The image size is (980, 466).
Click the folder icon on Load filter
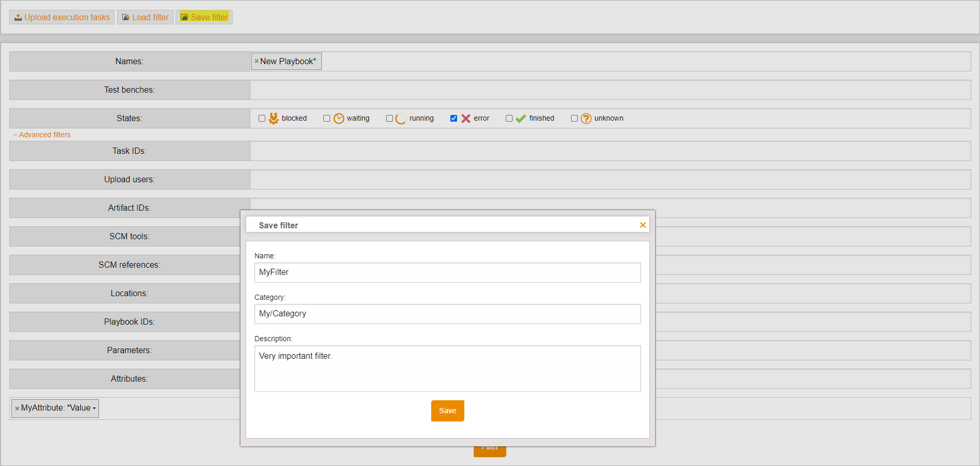[x=125, y=17]
